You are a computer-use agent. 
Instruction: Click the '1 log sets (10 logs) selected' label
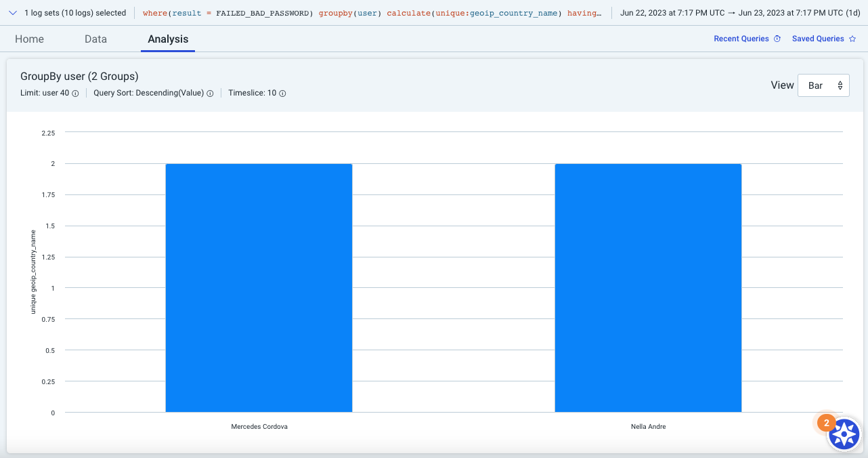tap(75, 13)
